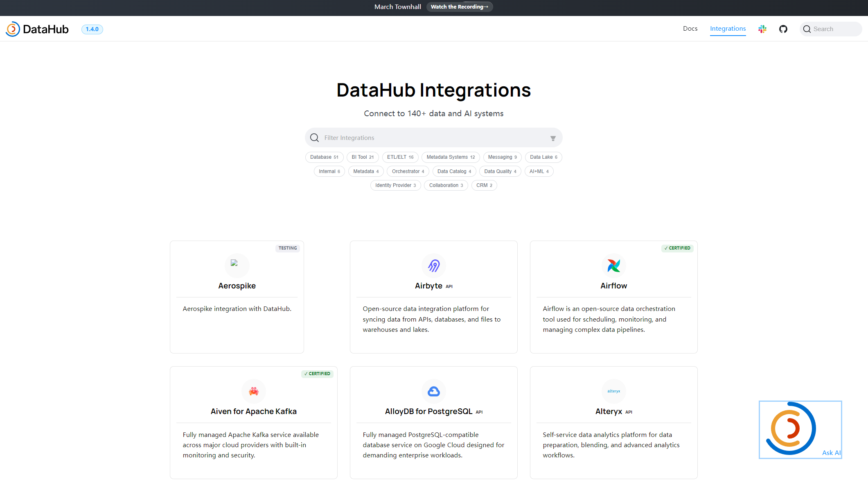This screenshot has width=868, height=484.
Task: Toggle the Data Quality category chip
Action: 500,171
